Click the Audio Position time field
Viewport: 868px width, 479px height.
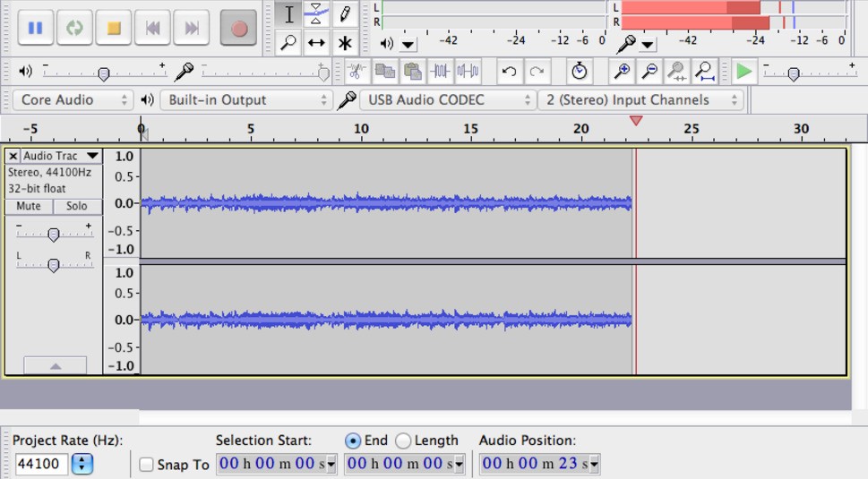tap(535, 464)
